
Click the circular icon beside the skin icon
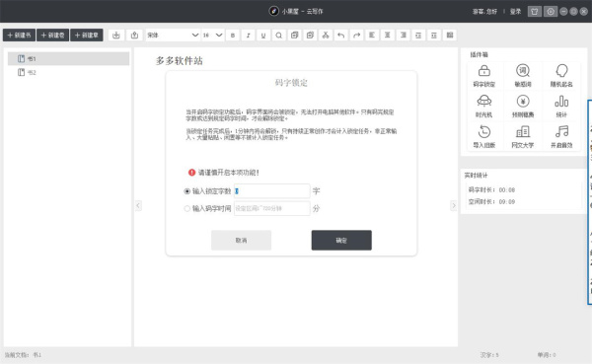point(551,12)
